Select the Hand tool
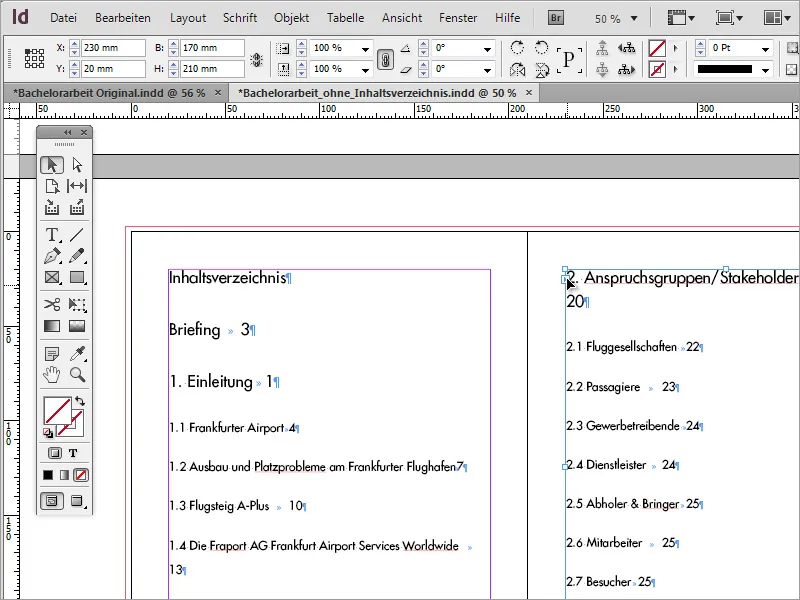Screen dimensions: 800x600 click(x=52, y=374)
